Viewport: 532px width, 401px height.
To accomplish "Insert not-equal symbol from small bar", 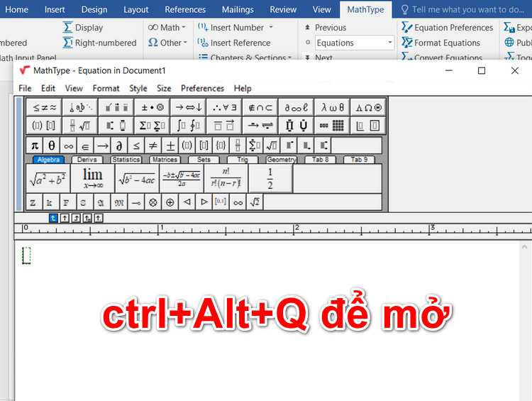I will pos(153,146).
